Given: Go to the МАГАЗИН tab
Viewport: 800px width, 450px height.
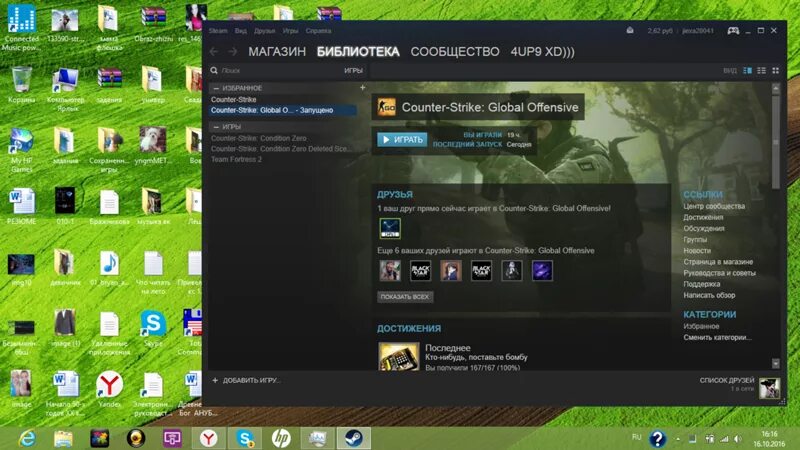Looking at the screenshot, I should click(277, 52).
